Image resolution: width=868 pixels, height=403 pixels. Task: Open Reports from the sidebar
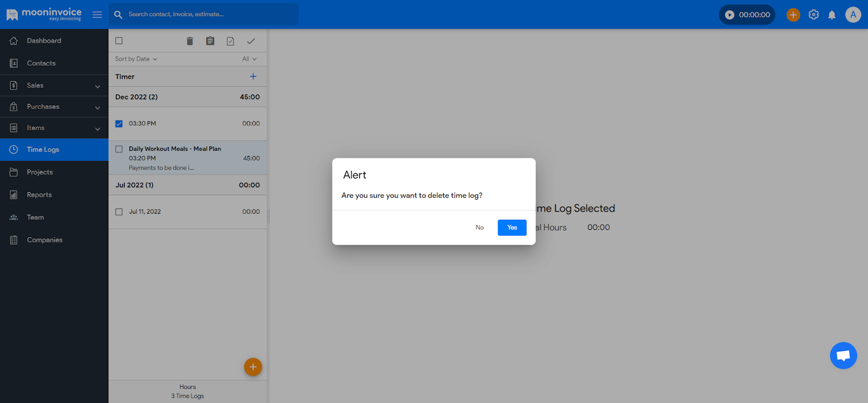(39, 195)
